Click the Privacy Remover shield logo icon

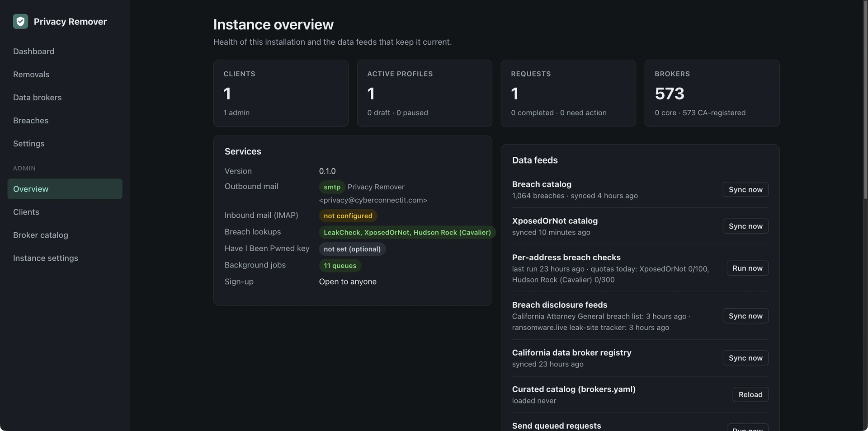point(20,21)
